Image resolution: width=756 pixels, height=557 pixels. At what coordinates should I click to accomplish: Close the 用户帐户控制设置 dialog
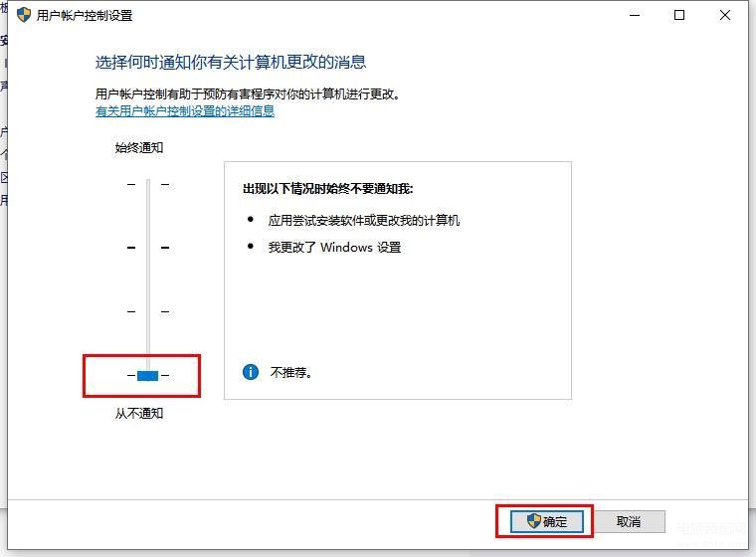click(725, 15)
